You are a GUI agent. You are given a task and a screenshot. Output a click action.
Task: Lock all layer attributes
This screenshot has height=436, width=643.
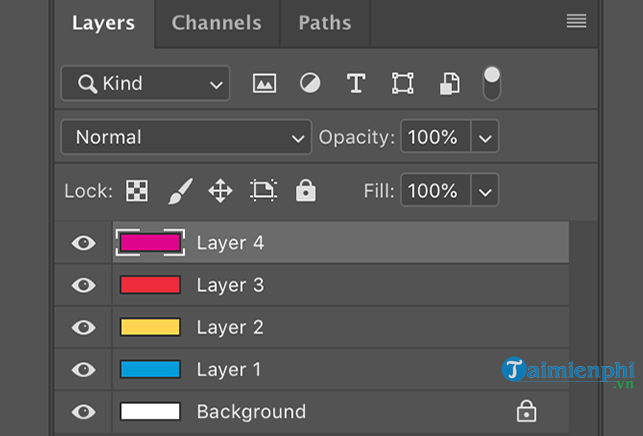pyautogui.click(x=306, y=190)
